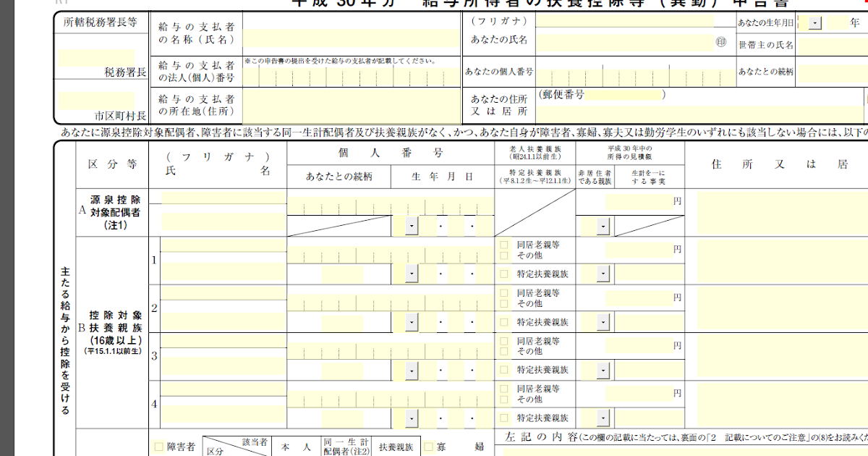Open dependent row 3 非居住者 dropdown
This screenshot has width=868, height=456.
coord(604,370)
